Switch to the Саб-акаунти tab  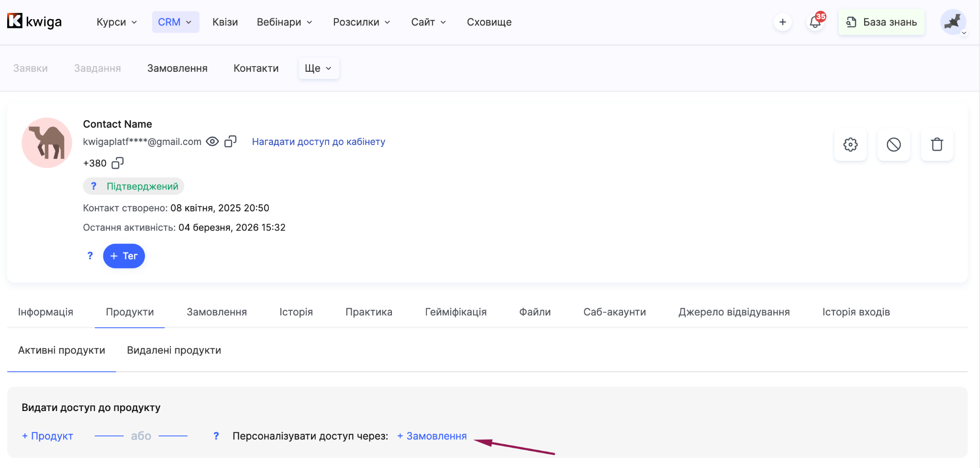tap(615, 312)
